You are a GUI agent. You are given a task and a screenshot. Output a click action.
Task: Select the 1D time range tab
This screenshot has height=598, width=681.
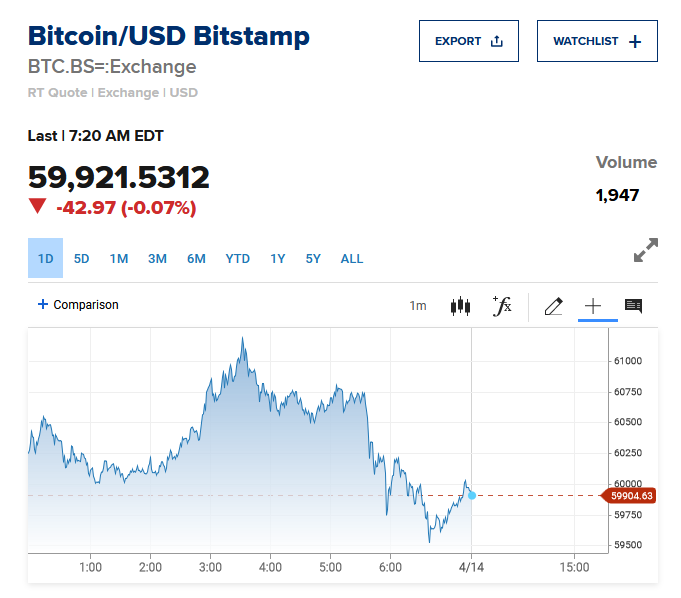pos(45,258)
